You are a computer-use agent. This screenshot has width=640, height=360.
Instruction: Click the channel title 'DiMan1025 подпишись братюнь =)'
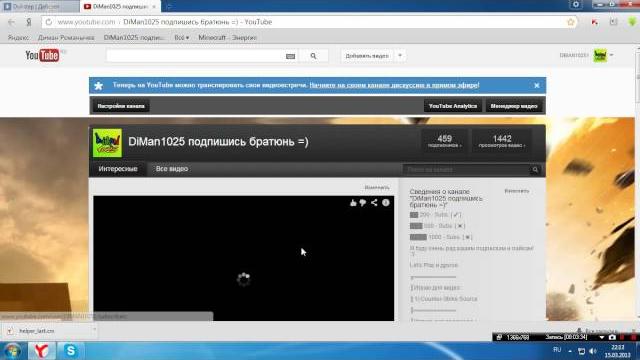coord(218,142)
